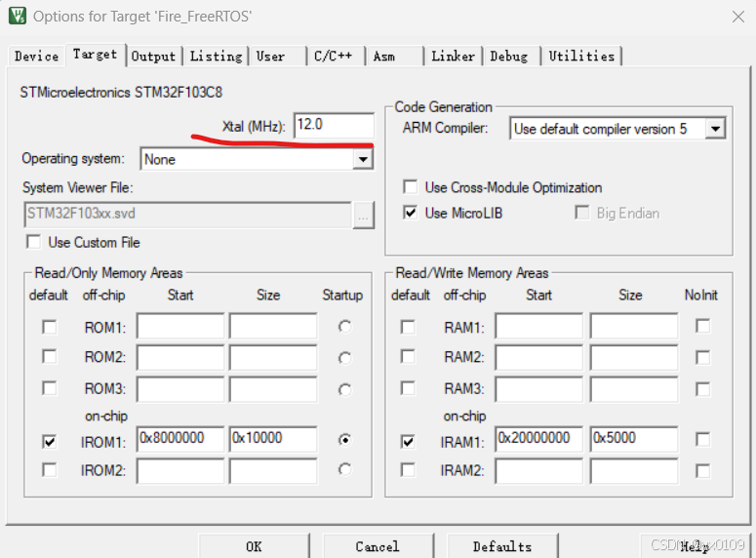Open the Output tab
This screenshot has height=558, width=756.
coord(153,56)
